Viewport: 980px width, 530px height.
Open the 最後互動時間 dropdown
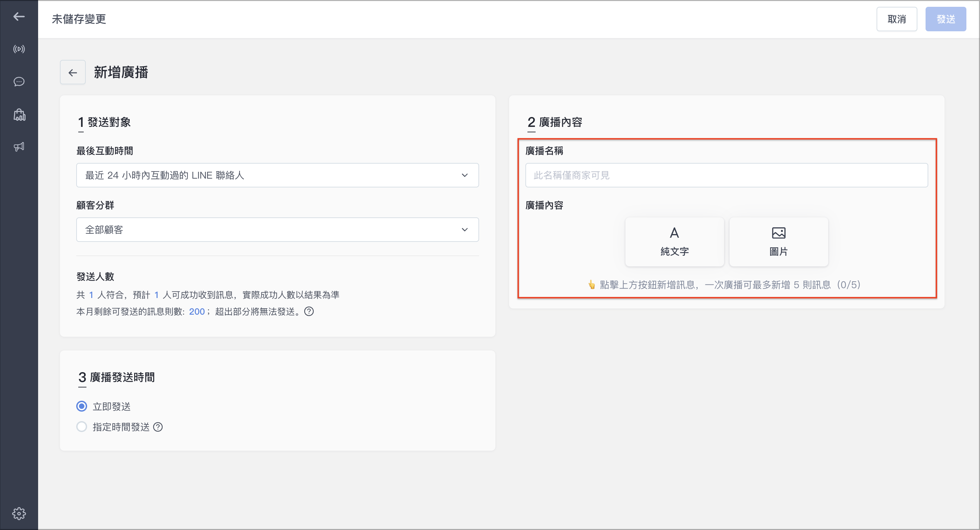coord(277,175)
